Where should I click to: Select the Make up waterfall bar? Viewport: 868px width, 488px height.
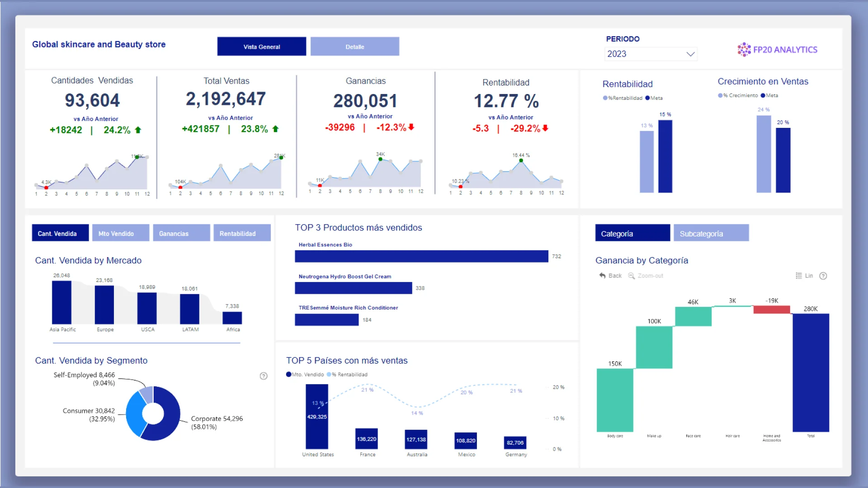point(654,347)
